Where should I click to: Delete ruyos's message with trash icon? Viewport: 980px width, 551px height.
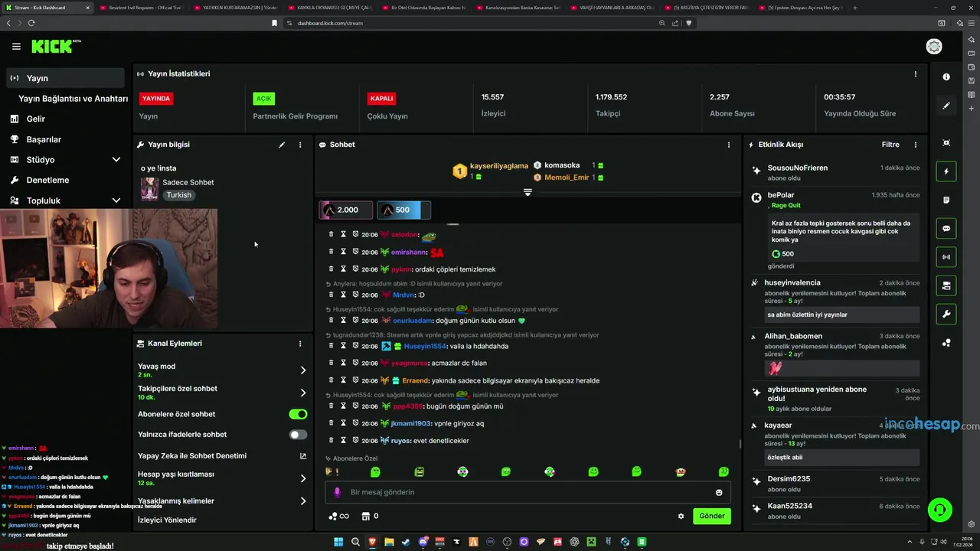[331, 440]
